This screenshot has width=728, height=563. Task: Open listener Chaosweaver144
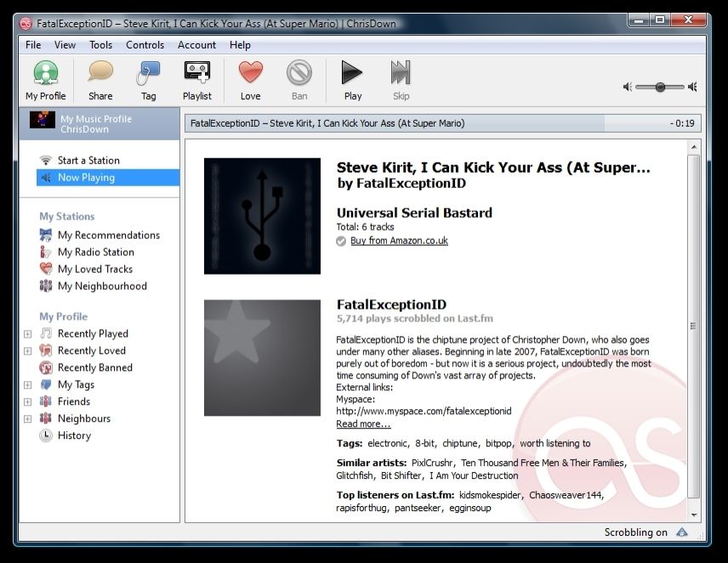[565, 495]
